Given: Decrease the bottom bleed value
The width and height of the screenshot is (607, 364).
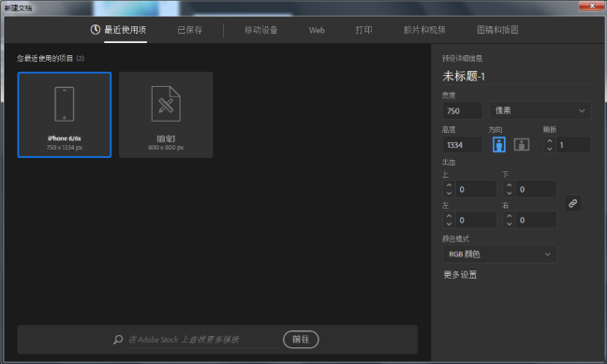Looking at the screenshot, I should 510,193.
